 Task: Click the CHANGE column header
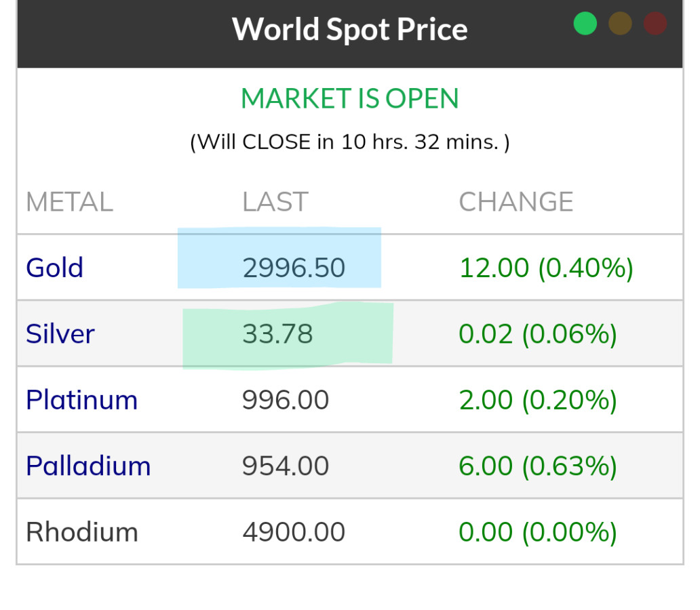point(516,202)
